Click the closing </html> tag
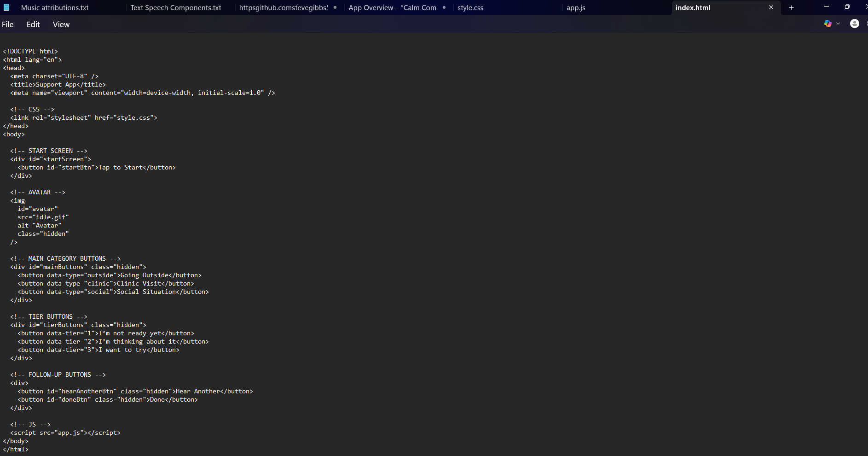868x456 pixels. click(16, 449)
